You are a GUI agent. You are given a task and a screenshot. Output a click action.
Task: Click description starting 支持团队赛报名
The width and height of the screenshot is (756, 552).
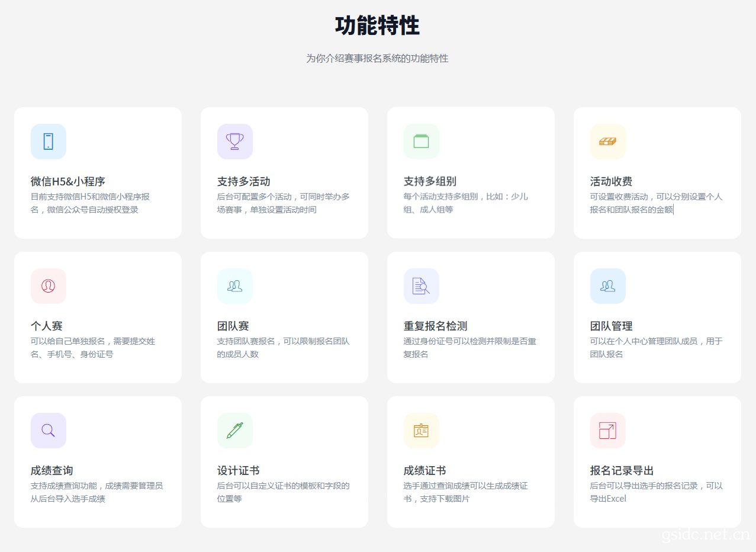click(284, 348)
